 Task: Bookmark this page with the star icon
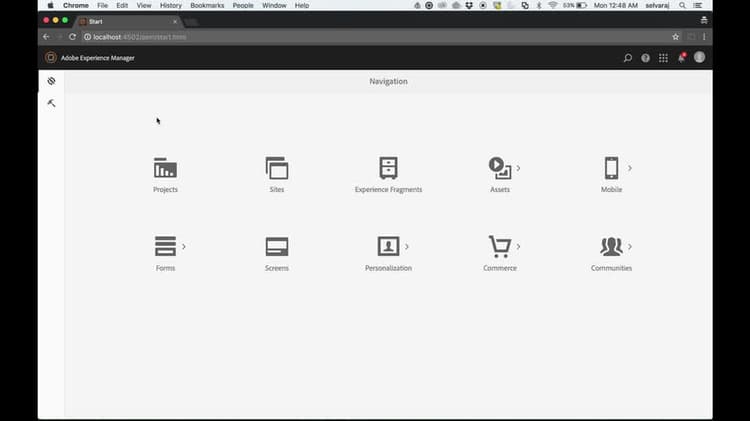tap(675, 37)
